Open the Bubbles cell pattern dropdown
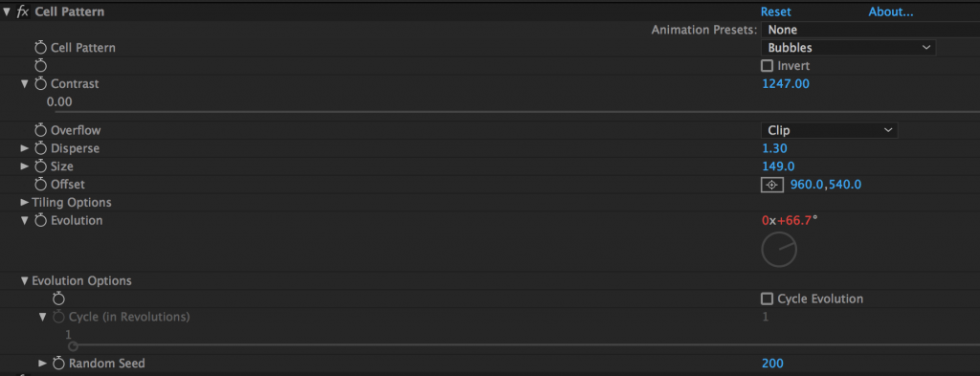Viewport: 980px width, 376px height. tap(848, 48)
